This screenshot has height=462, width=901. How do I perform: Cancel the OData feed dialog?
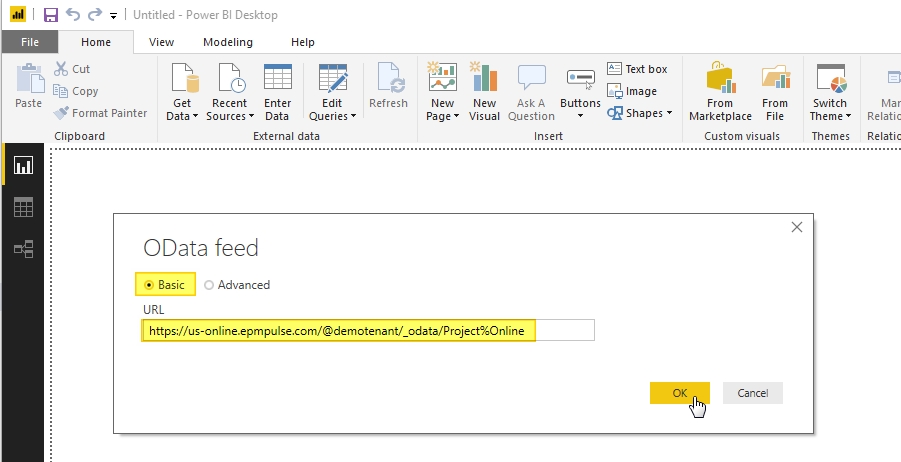pyautogui.click(x=753, y=393)
